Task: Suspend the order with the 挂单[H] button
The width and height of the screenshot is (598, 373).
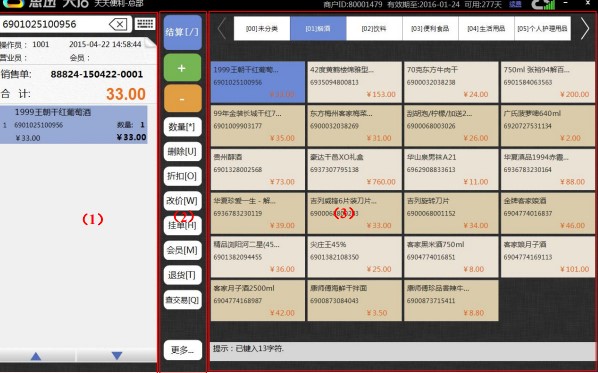Action: click(x=182, y=225)
